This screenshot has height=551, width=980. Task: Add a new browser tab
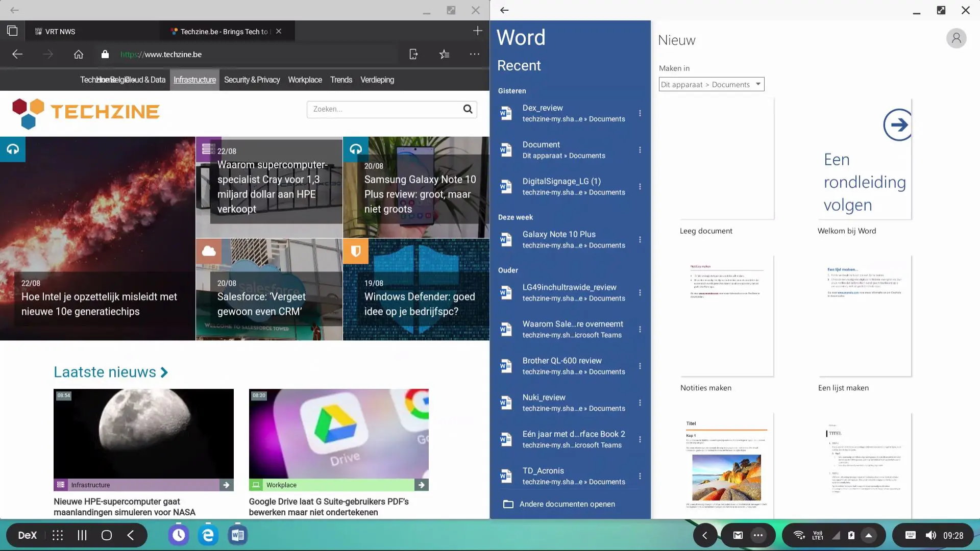(478, 31)
